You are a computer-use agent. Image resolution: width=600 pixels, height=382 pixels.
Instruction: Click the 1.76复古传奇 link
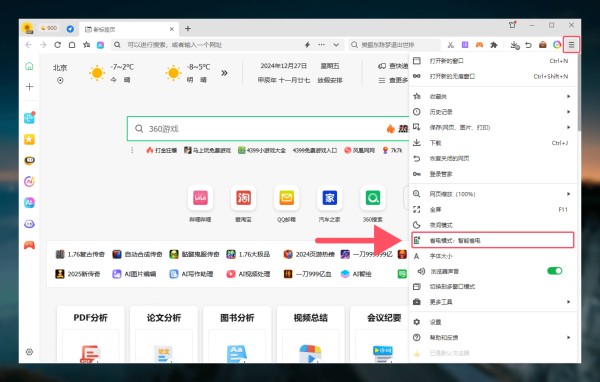tap(80, 254)
